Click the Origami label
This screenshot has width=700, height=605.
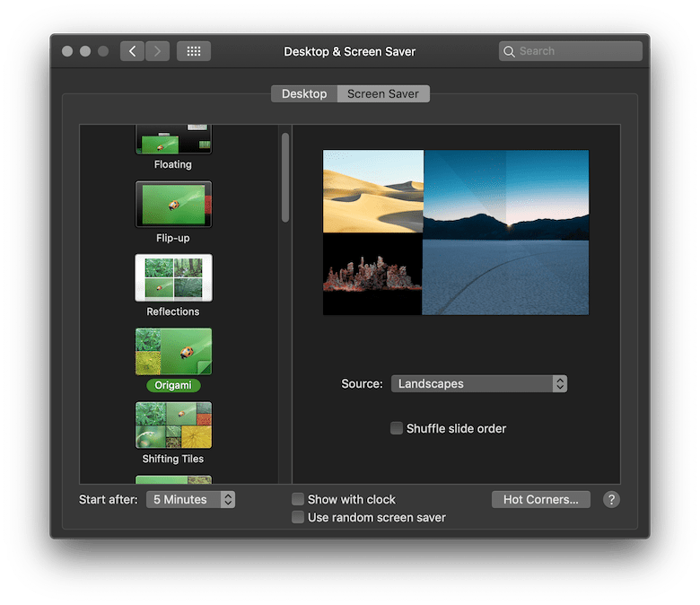(x=173, y=385)
